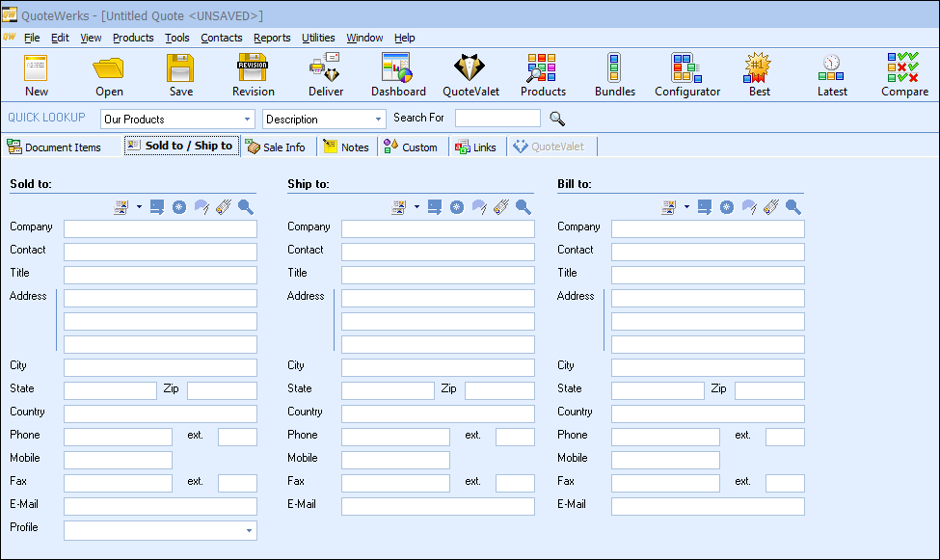940x560 pixels.
Task: Click the Compare toolbar icon
Action: pyautogui.click(x=903, y=74)
